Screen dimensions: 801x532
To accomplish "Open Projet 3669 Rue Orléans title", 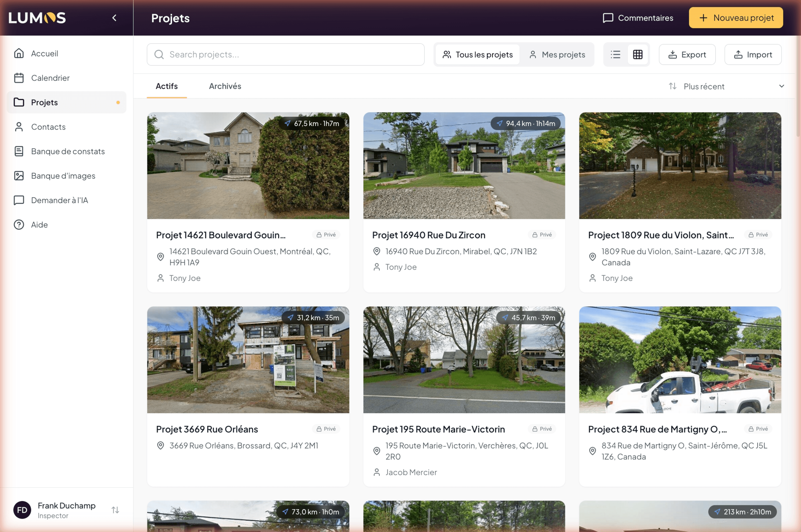I will point(207,429).
